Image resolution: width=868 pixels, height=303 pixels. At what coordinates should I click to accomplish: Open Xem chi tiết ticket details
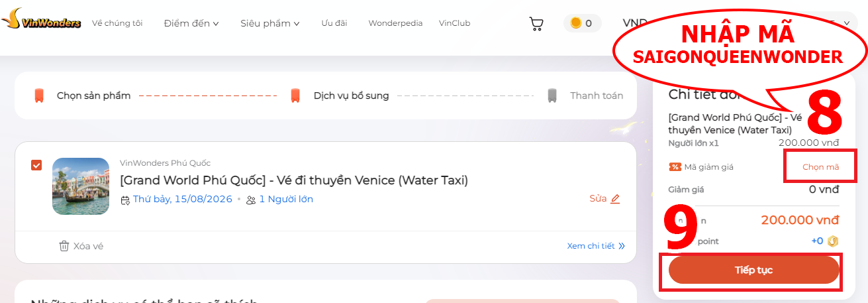(591, 246)
